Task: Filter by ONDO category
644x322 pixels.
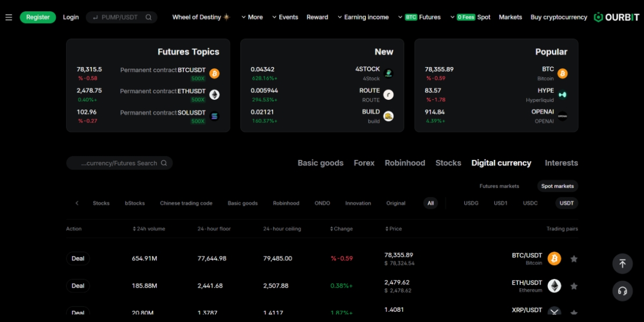Action: 322,203
